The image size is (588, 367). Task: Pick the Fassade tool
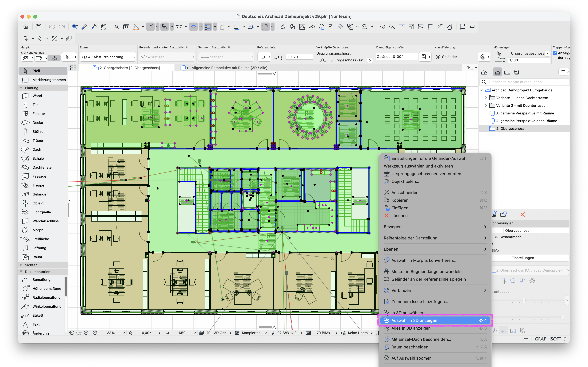click(43, 176)
